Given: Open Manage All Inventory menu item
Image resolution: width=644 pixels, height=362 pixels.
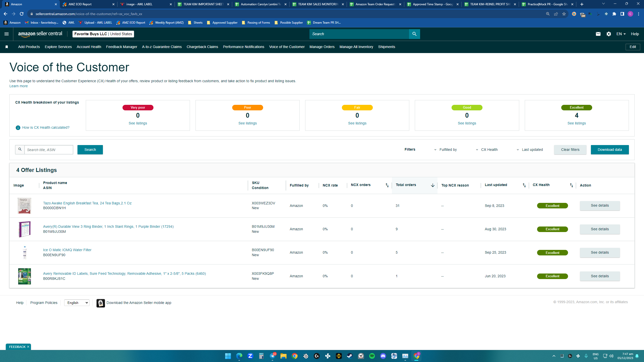Looking at the screenshot, I should point(356,47).
